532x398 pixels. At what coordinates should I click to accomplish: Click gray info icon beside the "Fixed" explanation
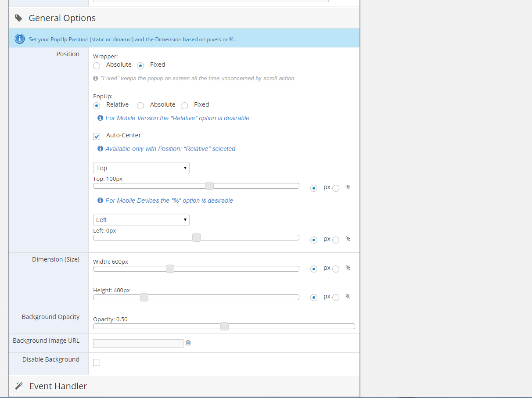coord(95,78)
